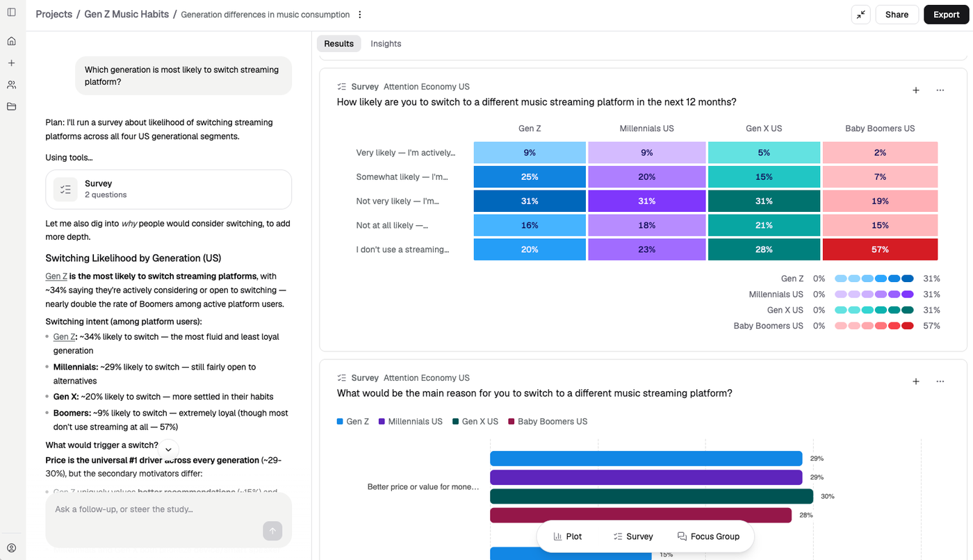Click the plus icon in left sidebar
The height and width of the screenshot is (560, 973).
coord(11,63)
